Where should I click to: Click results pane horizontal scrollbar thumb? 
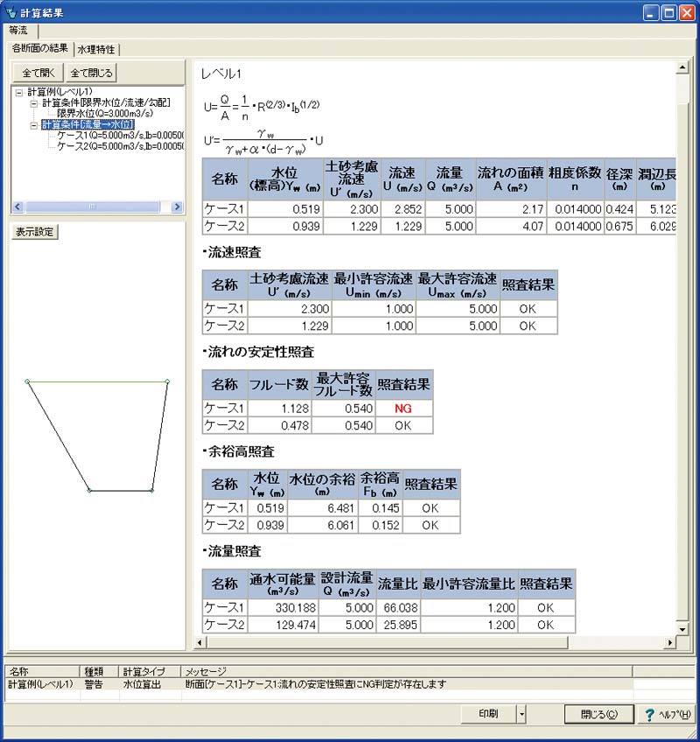click(x=387, y=642)
